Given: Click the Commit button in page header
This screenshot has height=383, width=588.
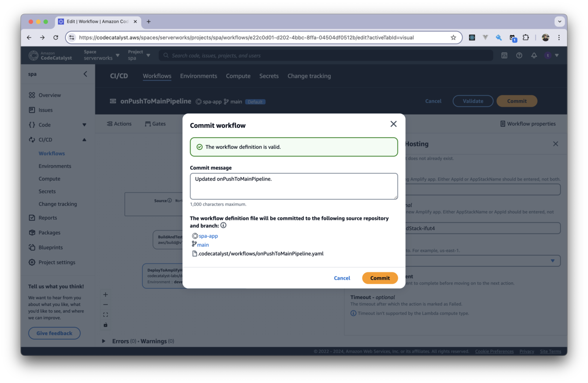Looking at the screenshot, I should click(517, 101).
